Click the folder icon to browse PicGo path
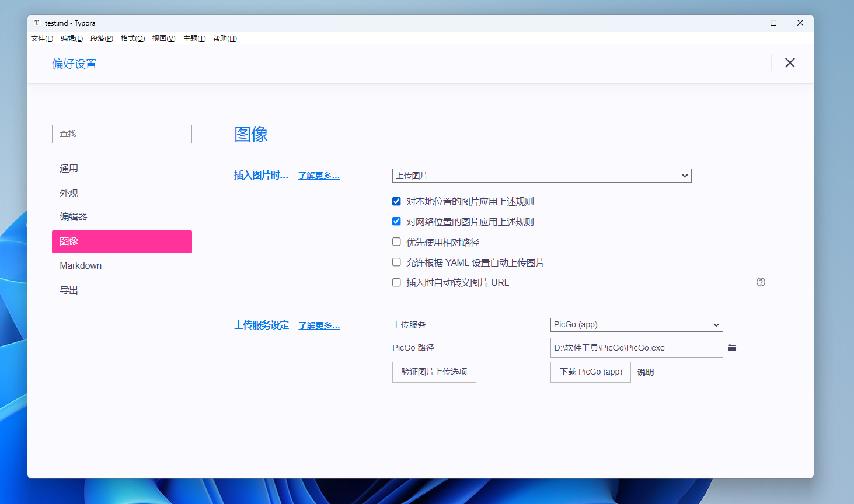Screen dimensions: 854x504 point(732,348)
